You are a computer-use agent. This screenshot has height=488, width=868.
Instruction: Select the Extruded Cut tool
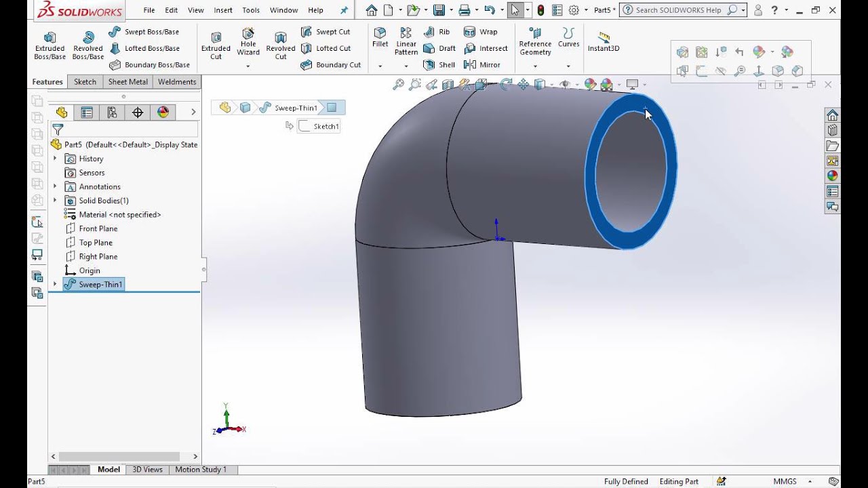216,45
